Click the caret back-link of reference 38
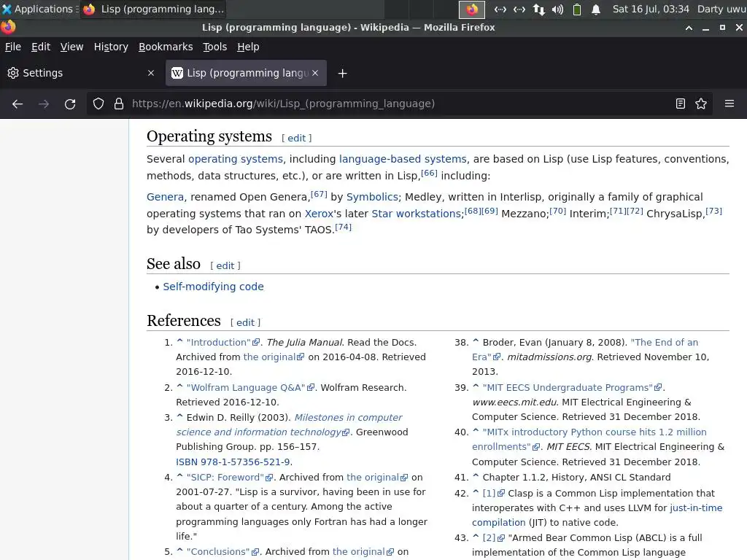The width and height of the screenshot is (747, 560). tap(476, 341)
